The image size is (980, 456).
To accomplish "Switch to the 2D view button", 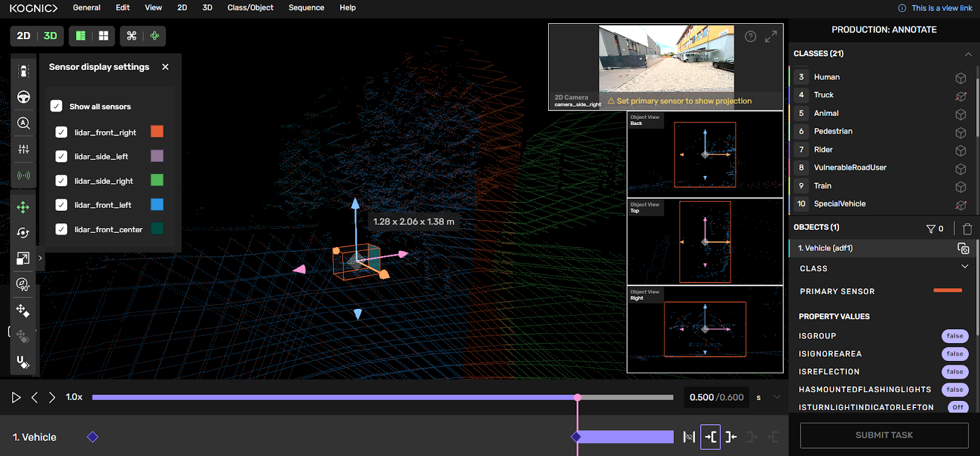I will tap(23, 36).
